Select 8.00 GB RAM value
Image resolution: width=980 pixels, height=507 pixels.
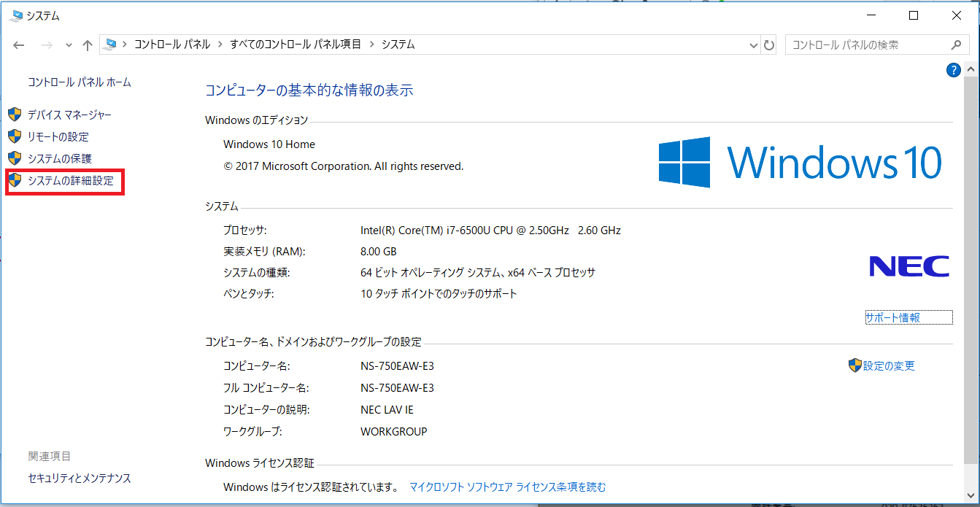coord(379,252)
